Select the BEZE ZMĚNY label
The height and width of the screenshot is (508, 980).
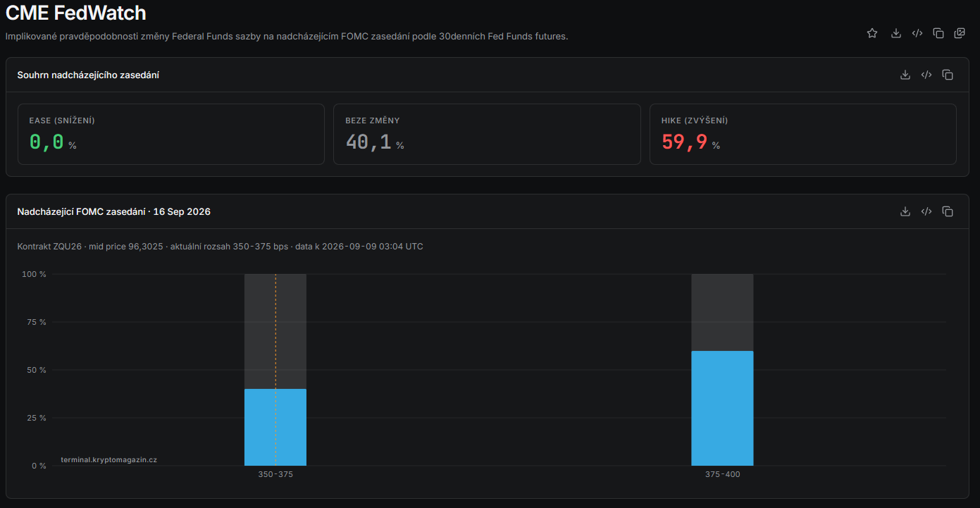point(373,120)
